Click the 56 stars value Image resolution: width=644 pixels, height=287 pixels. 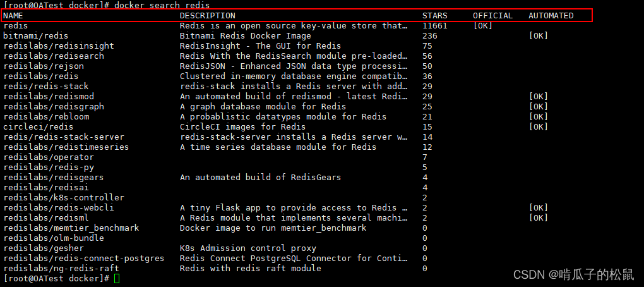coord(427,56)
